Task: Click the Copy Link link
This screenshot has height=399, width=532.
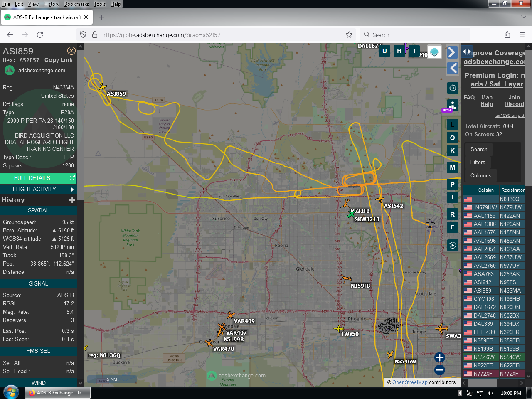Action: tap(59, 60)
